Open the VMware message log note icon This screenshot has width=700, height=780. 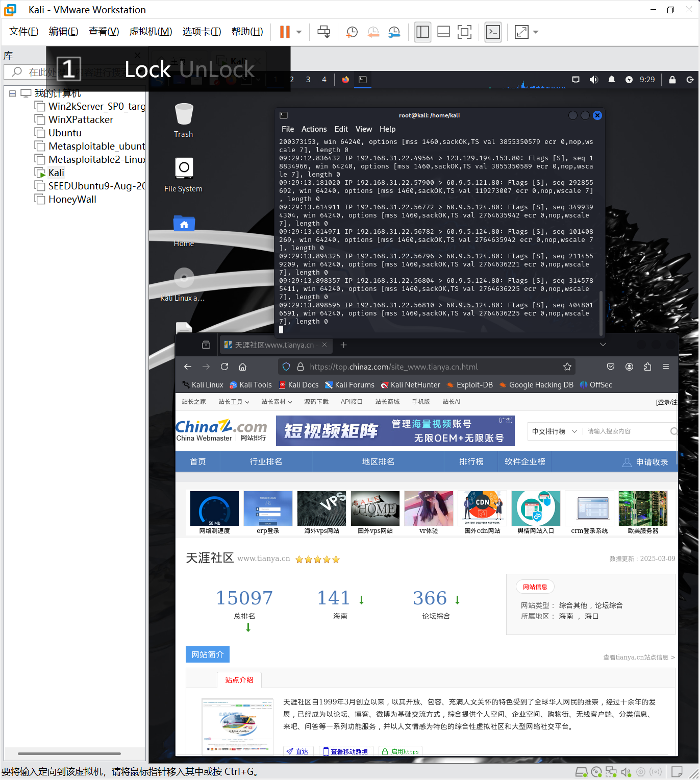tap(677, 772)
